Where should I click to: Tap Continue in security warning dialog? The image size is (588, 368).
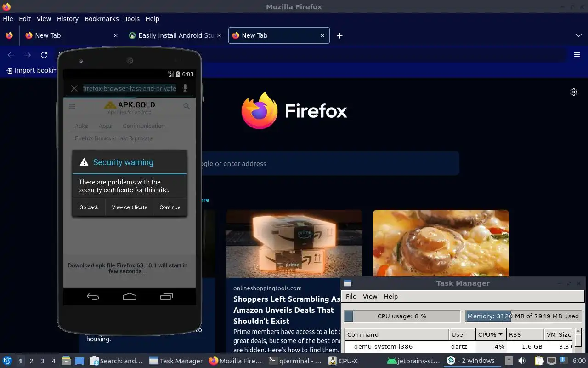point(170,207)
